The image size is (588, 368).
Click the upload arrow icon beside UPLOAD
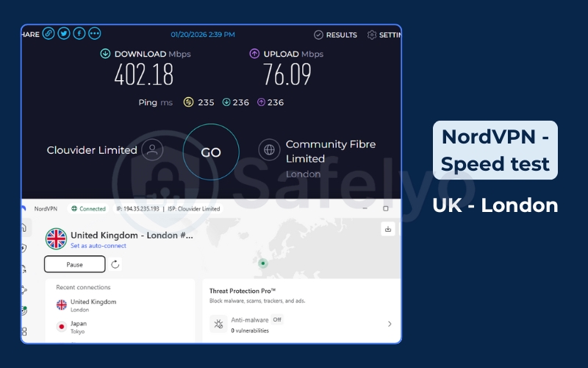[x=254, y=54]
